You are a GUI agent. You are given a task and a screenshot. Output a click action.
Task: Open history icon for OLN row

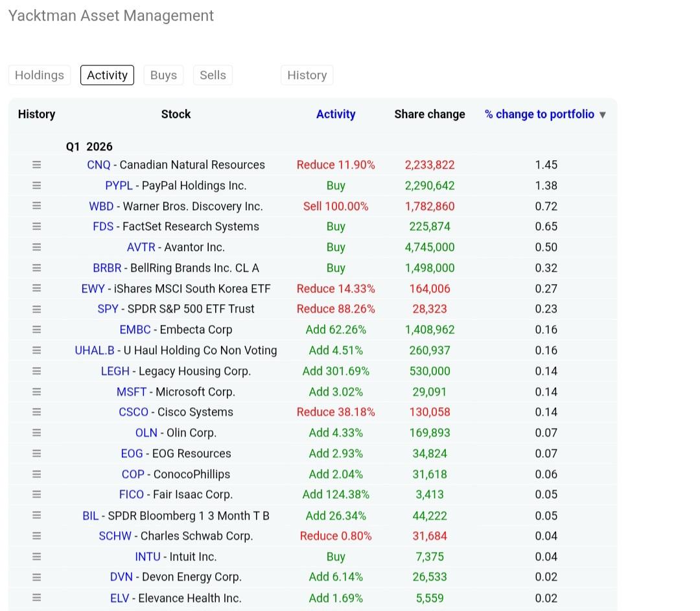(36, 433)
